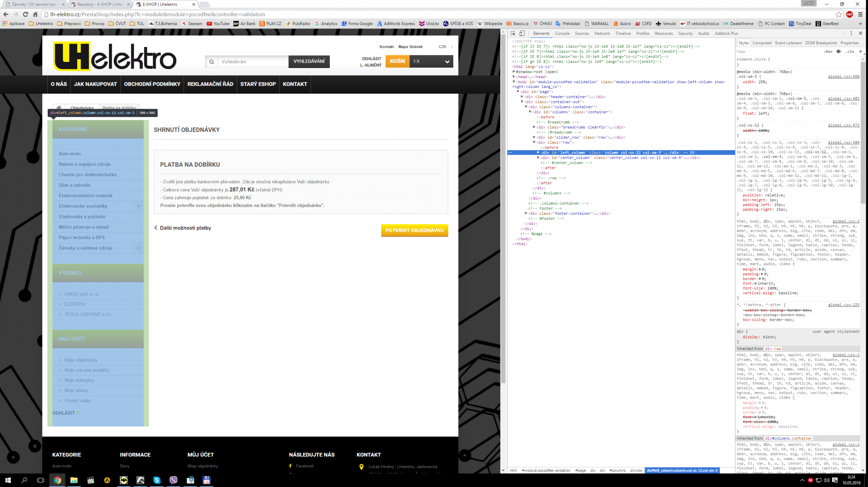
Task: Switch to the Console tab in DevTools
Action: tap(562, 33)
